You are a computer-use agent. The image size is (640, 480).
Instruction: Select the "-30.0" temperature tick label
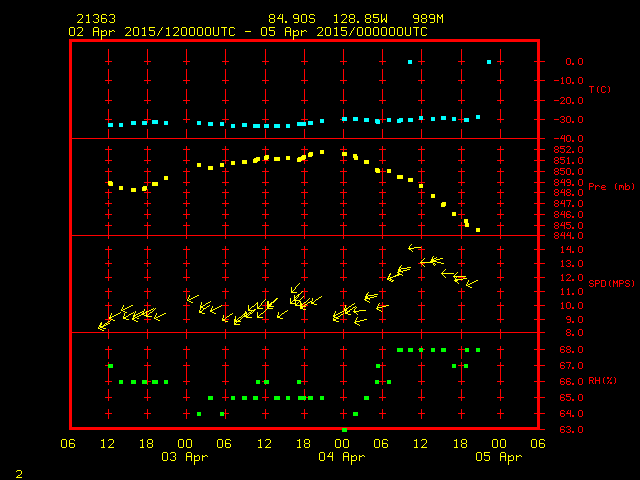569,120
